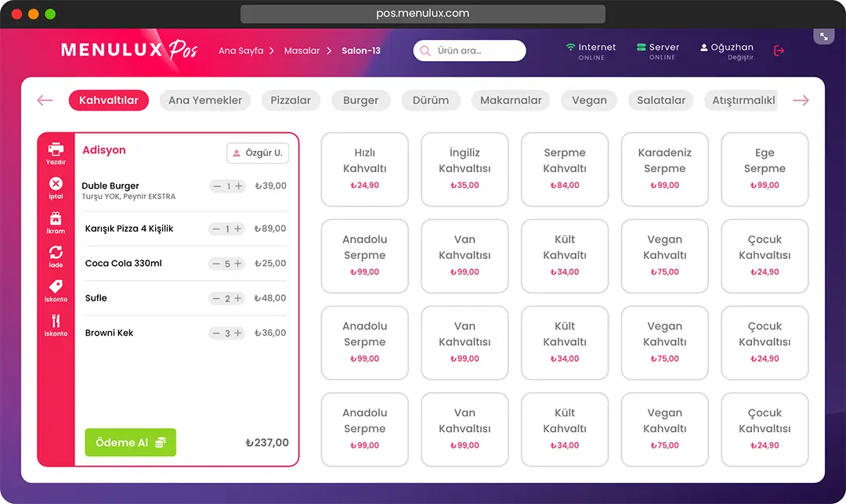Open the Salatalar category
Image resolution: width=846 pixels, height=504 pixels.
pyautogui.click(x=661, y=100)
